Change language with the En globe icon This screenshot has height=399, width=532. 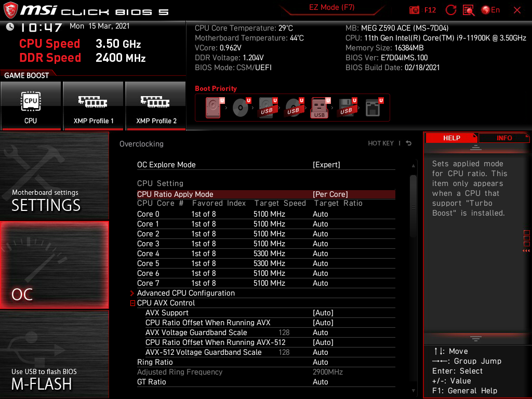[490, 10]
